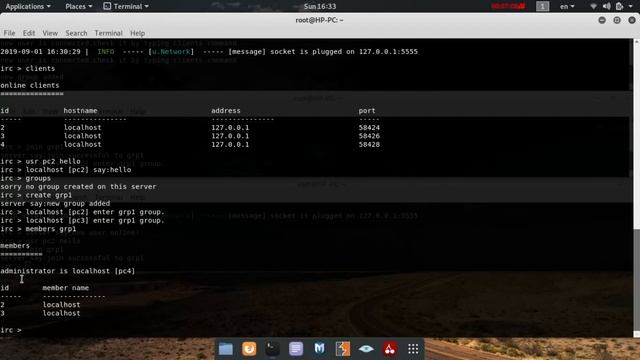The width and height of the screenshot is (640, 360).
Task: Click the 'irc > create grp1' command line
Action: [36, 195]
